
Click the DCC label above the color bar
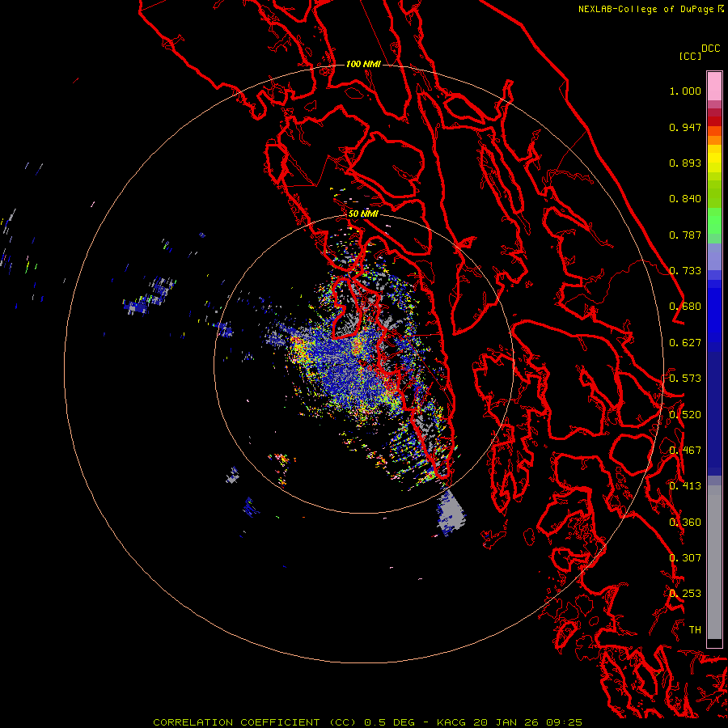point(711,49)
